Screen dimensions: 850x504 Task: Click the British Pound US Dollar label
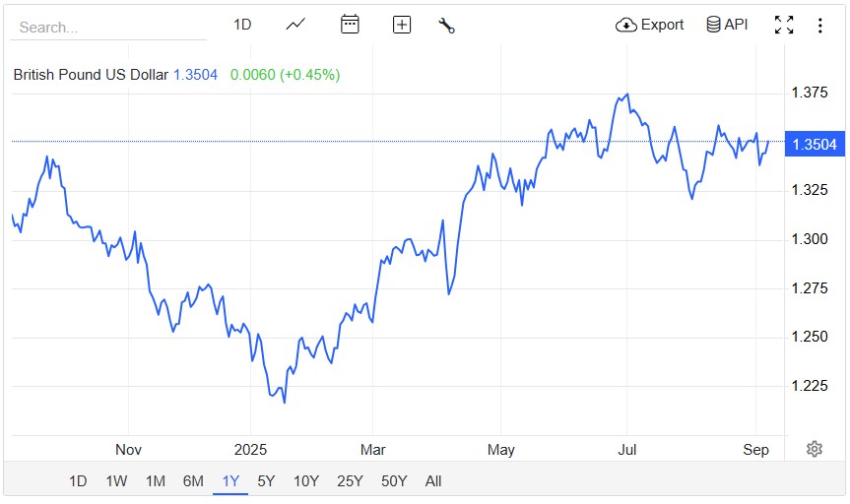pos(91,75)
